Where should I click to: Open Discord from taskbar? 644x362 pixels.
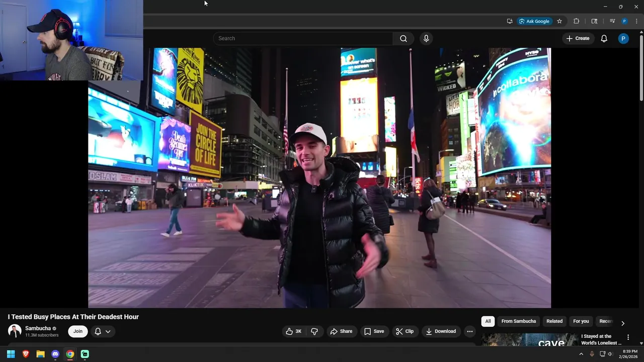55,354
